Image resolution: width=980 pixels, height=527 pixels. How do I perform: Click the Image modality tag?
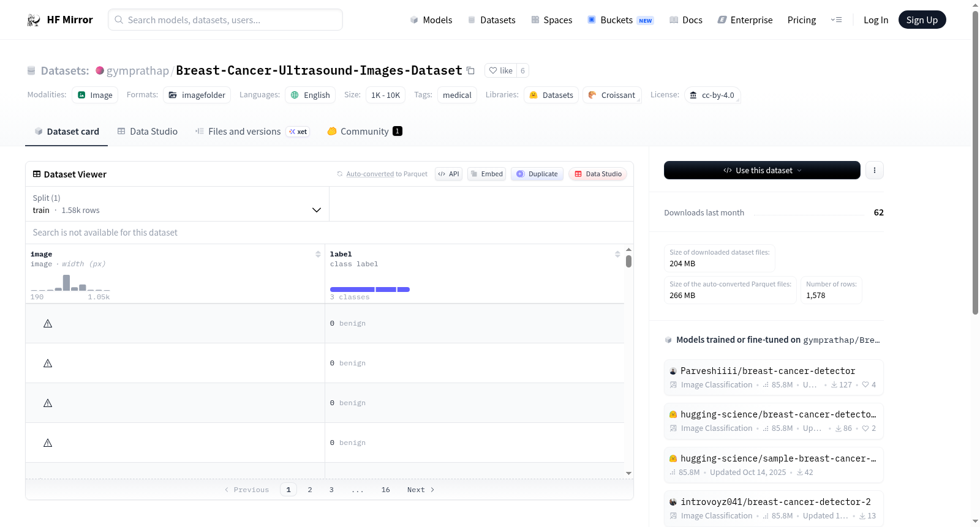[x=95, y=95]
